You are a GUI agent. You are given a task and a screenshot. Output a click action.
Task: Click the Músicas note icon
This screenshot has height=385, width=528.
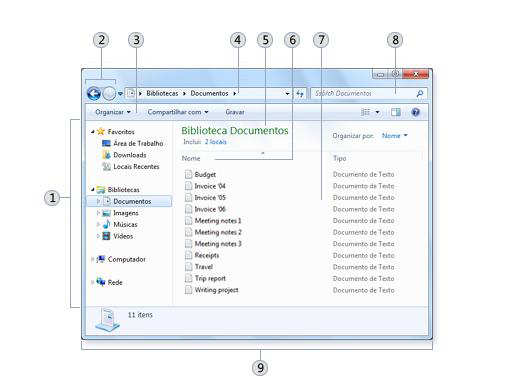[x=106, y=224]
